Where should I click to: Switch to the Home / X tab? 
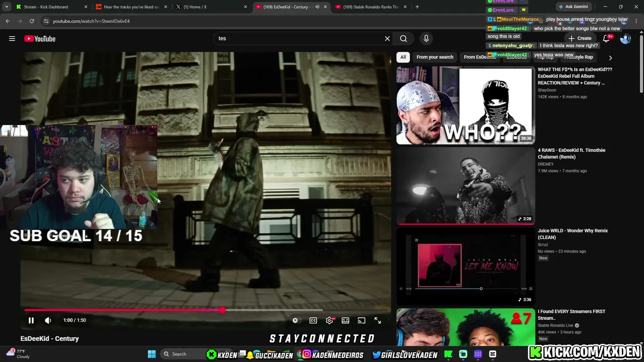(x=211, y=7)
